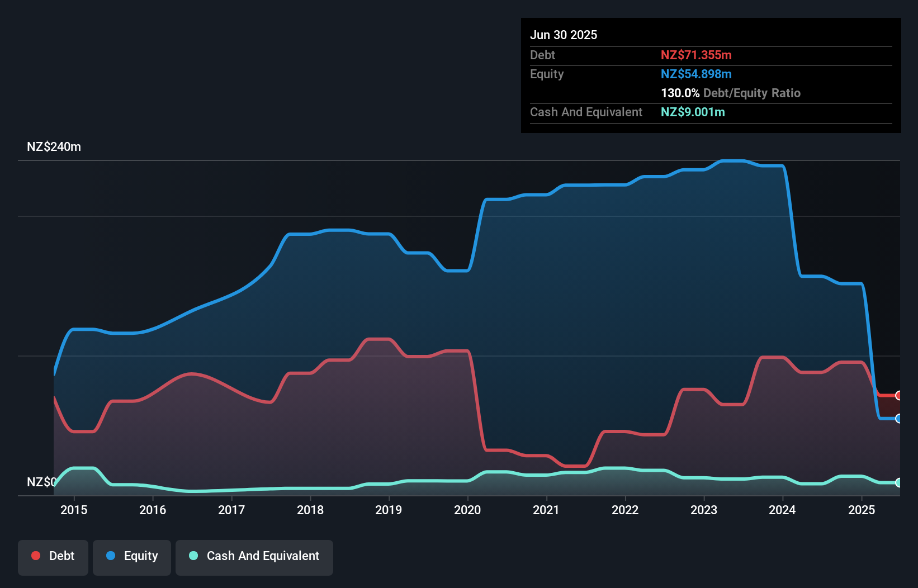Click the 2025 x-axis label
Viewport: 918px width, 588px height.
(862, 510)
